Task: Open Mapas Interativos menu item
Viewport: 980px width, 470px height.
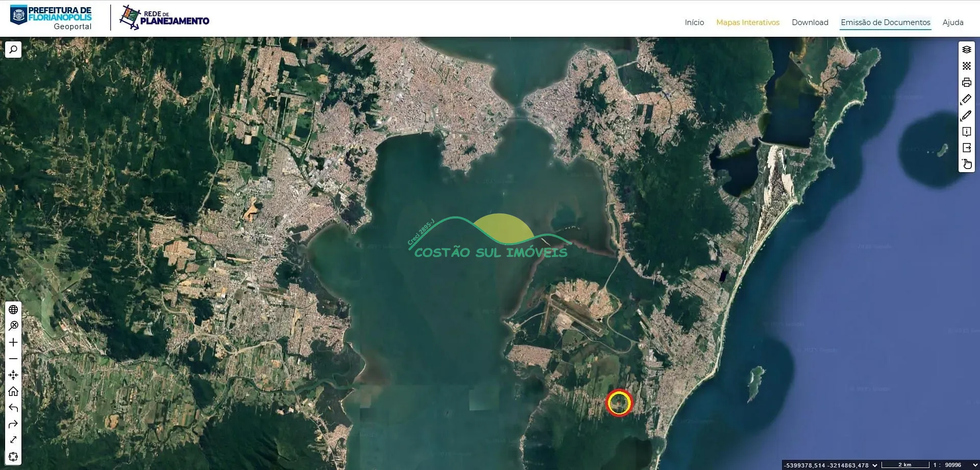Action: (748, 22)
